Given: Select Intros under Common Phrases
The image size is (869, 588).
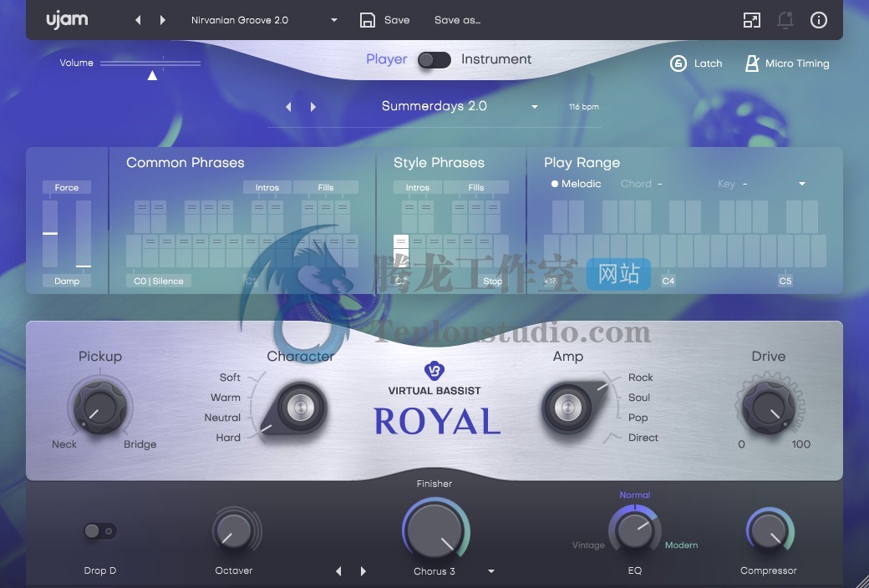Looking at the screenshot, I should click(267, 187).
